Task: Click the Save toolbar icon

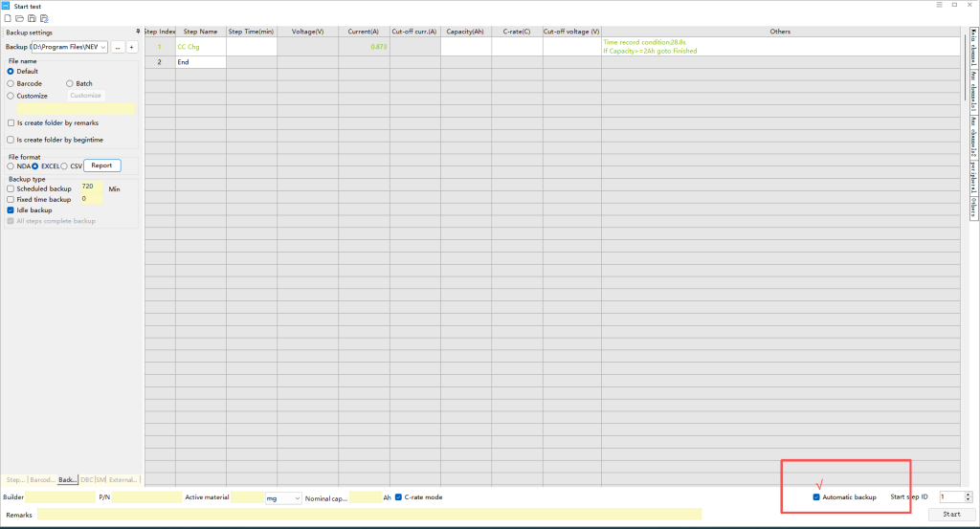Action: pos(32,18)
